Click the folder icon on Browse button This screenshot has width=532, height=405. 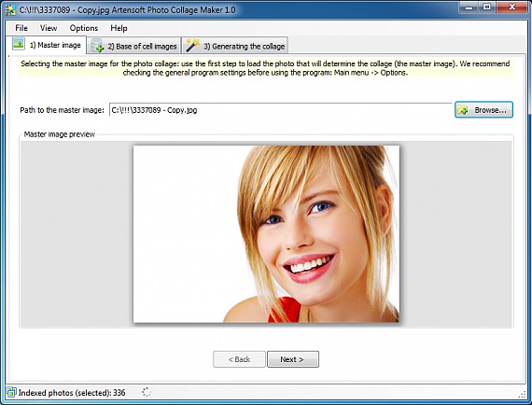pyautogui.click(x=462, y=110)
